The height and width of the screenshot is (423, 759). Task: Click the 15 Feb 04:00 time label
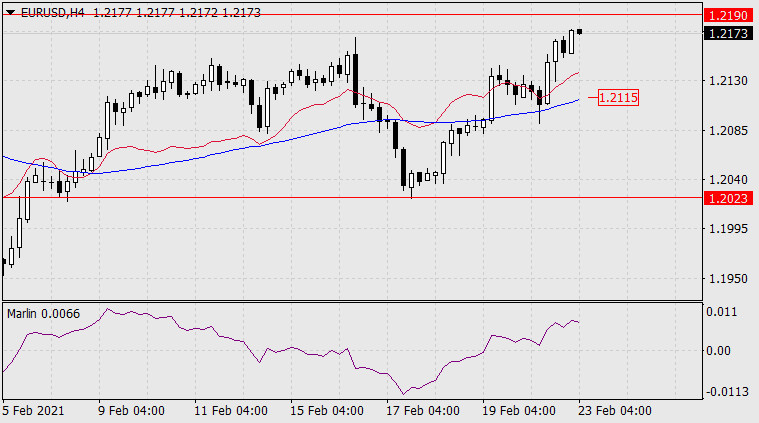[327, 411]
